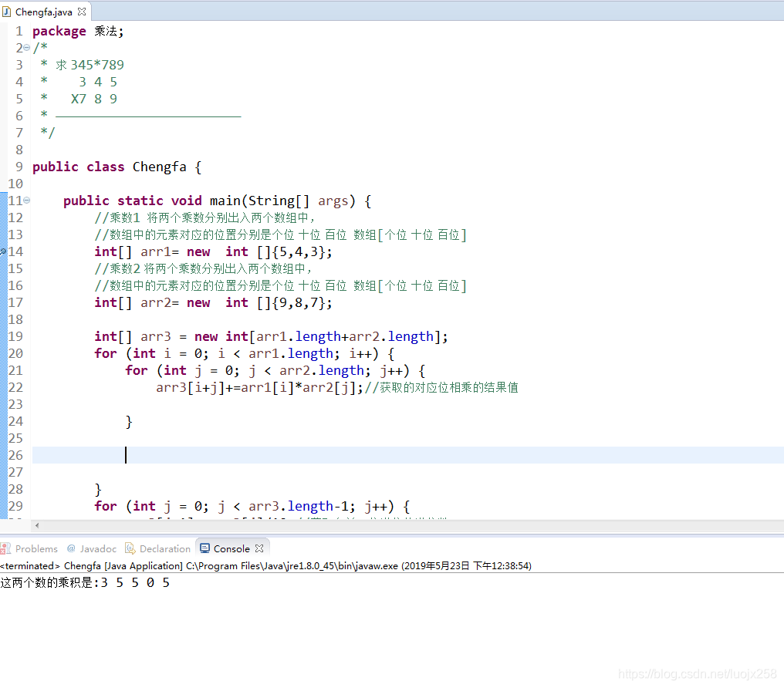Open the Javadoc tab

[98, 548]
